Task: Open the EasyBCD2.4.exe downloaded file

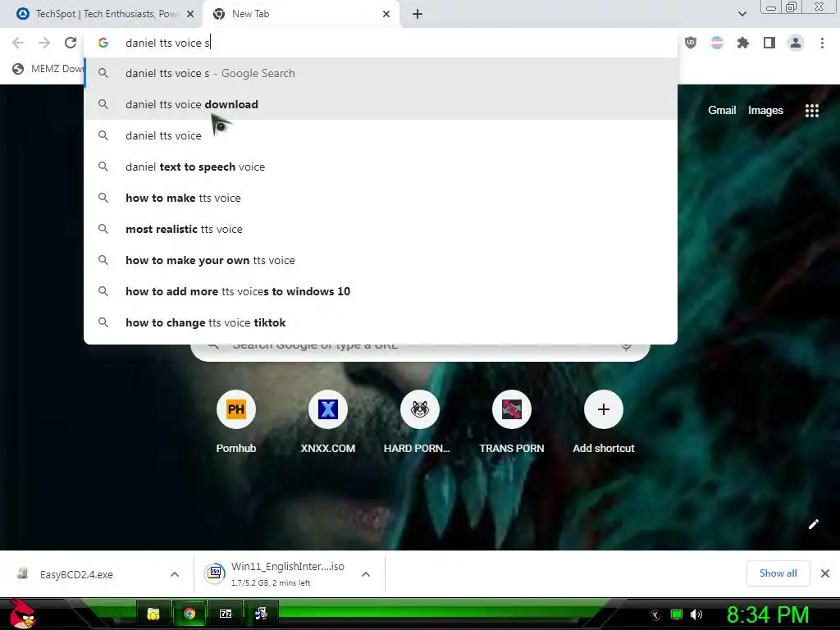Action: tap(76, 574)
